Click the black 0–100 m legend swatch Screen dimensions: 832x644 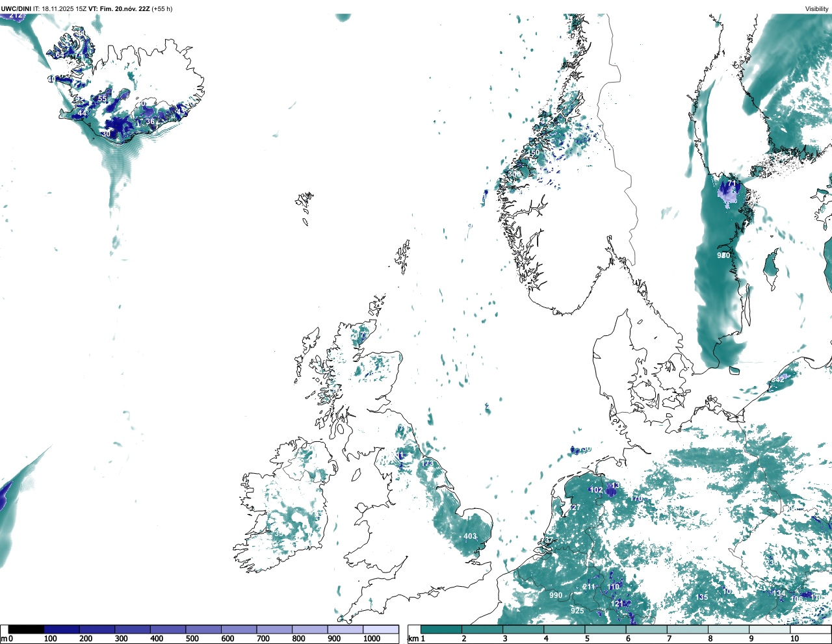(26, 630)
